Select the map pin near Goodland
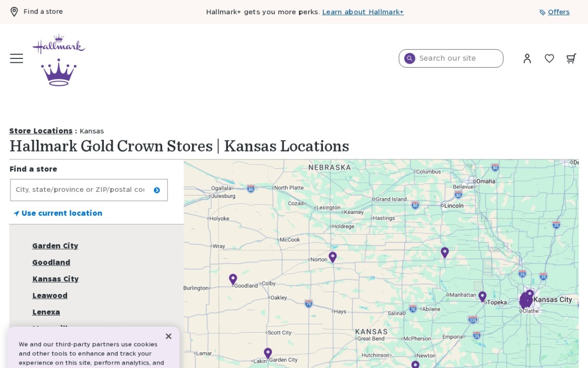Screen dimensions: 588x368 pyautogui.click(x=233, y=279)
